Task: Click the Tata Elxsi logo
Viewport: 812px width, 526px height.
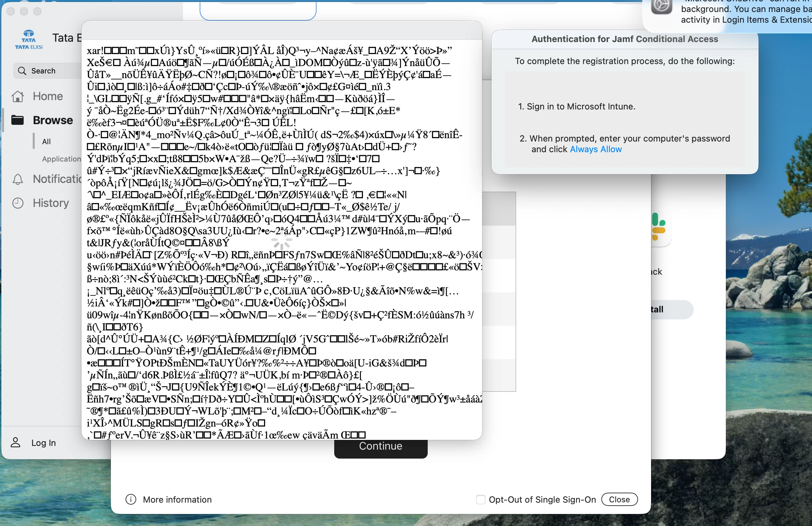Action: tap(29, 40)
